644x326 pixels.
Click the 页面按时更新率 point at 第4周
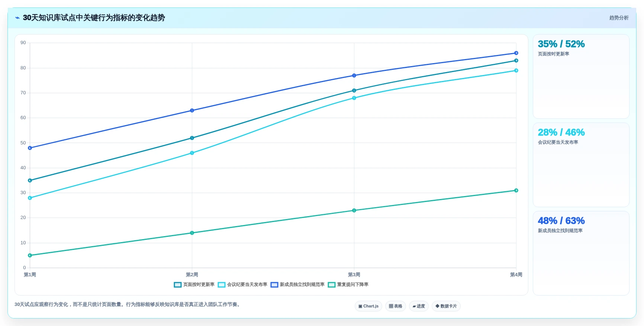coord(516,61)
